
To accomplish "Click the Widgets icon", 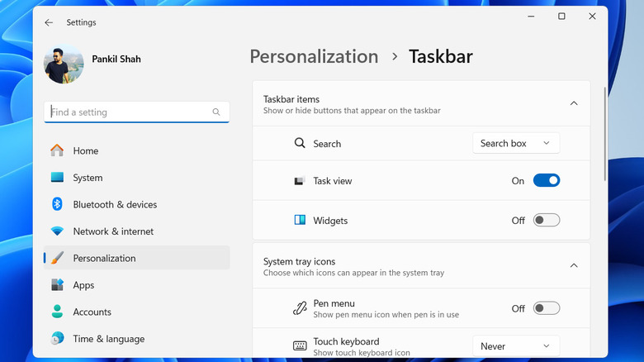I will click(300, 220).
